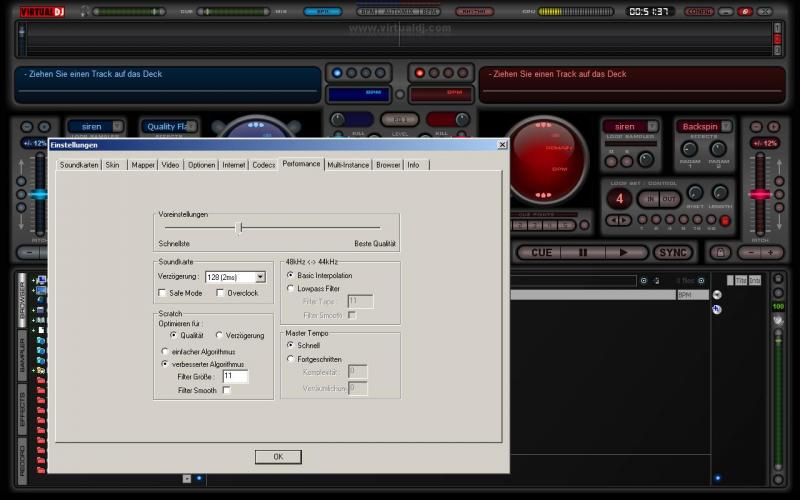Open the Mapper tab
The image size is (800, 500).
click(x=143, y=165)
